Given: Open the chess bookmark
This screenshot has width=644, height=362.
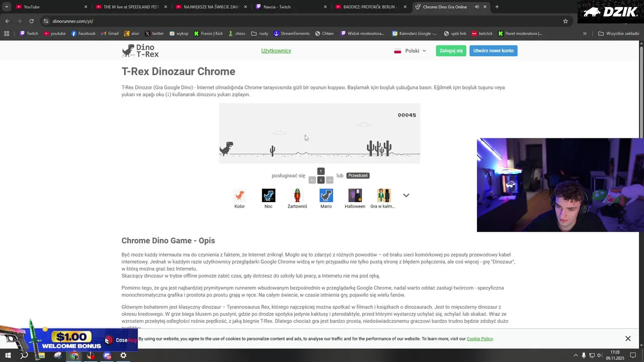Looking at the screenshot, I should (x=236, y=34).
